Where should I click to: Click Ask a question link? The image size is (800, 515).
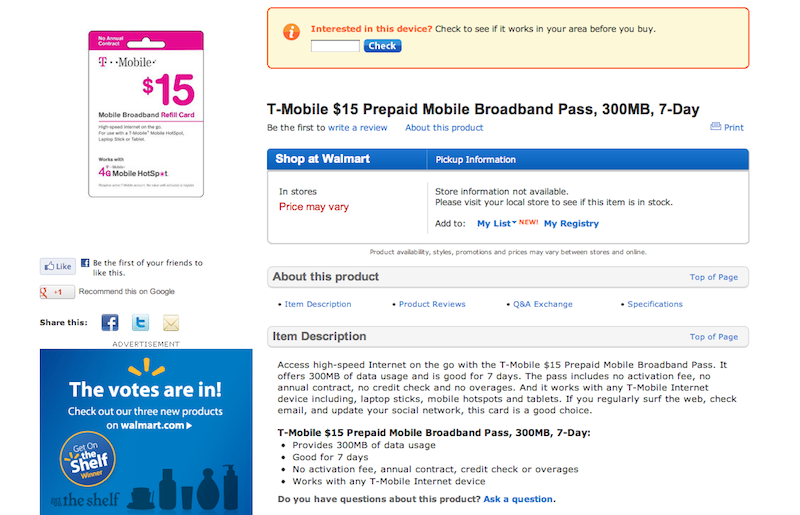[x=518, y=499]
